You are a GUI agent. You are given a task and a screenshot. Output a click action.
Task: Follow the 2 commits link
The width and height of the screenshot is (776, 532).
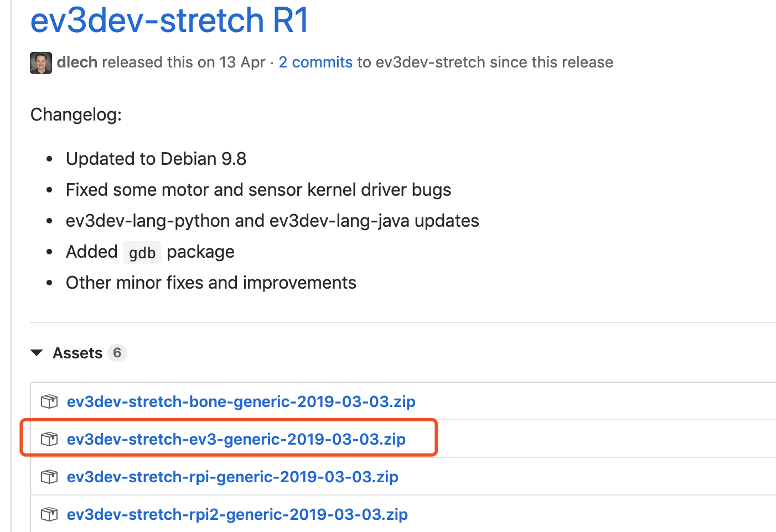(315, 62)
